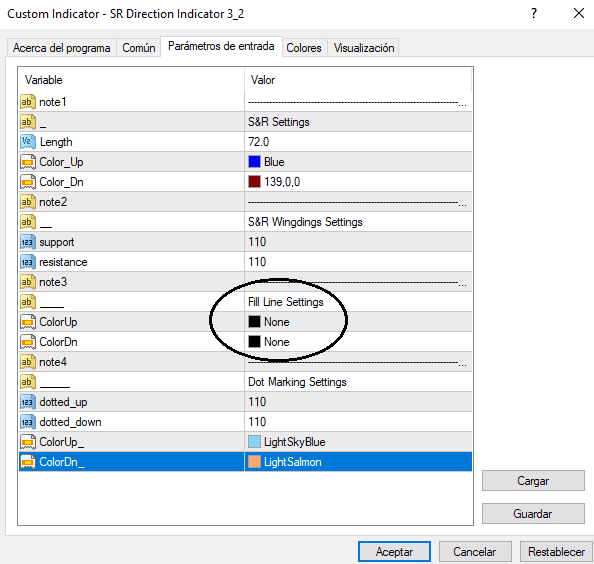Select the 'resistance' variable name

[63, 262]
